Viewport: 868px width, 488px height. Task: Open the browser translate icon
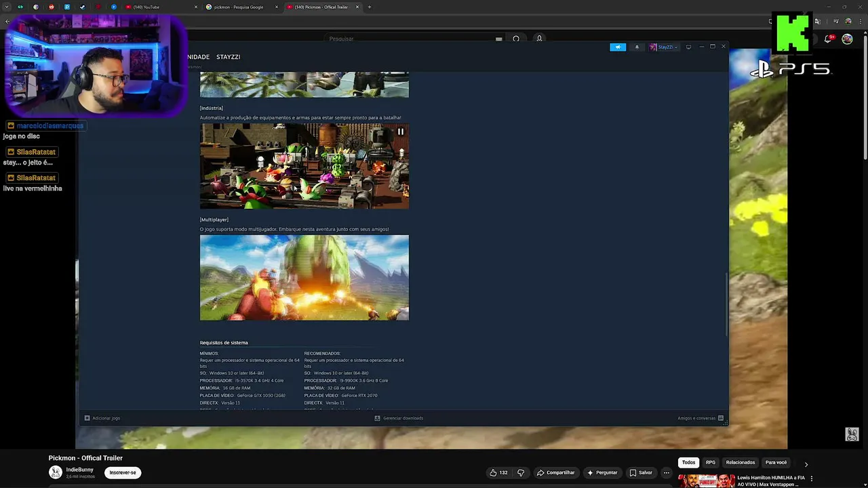(x=817, y=21)
